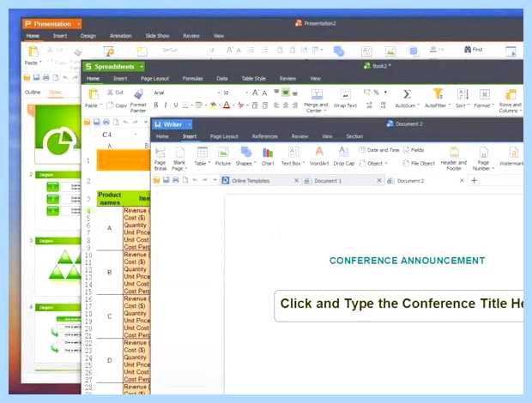Click Page Number icon in Writer

coord(483,153)
